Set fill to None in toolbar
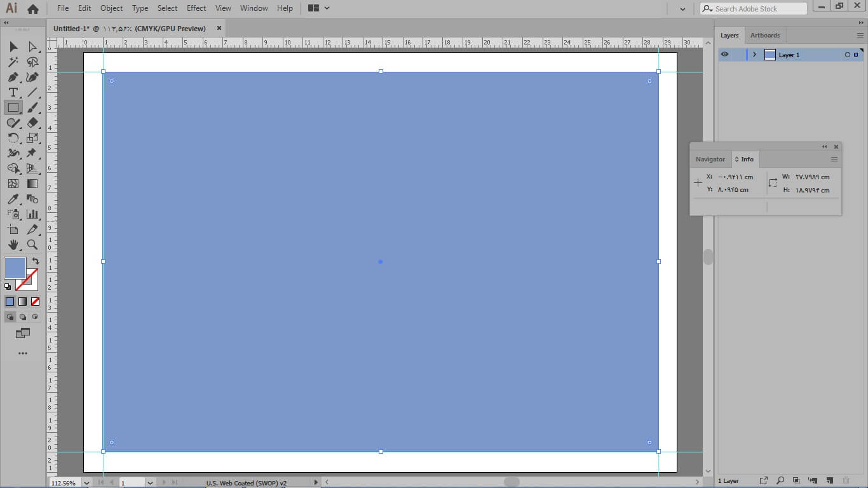The height and width of the screenshot is (488, 868). click(36, 301)
